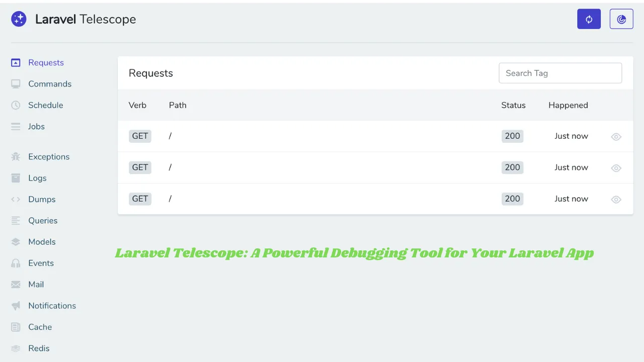Show details of the last GET request
This screenshot has width=644, height=362.
pos(616,199)
